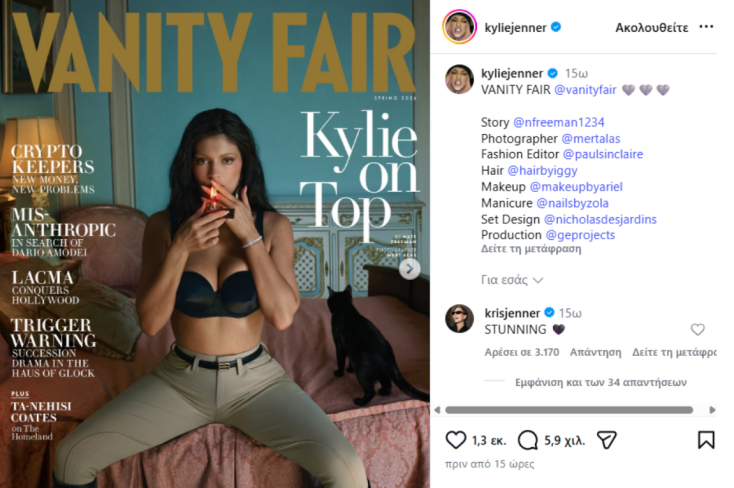Click the horizontal scrollbar under comments

click(569, 410)
